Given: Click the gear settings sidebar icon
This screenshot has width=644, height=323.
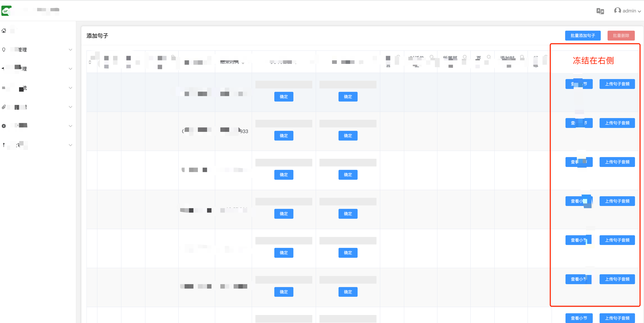Looking at the screenshot, I should (4, 126).
